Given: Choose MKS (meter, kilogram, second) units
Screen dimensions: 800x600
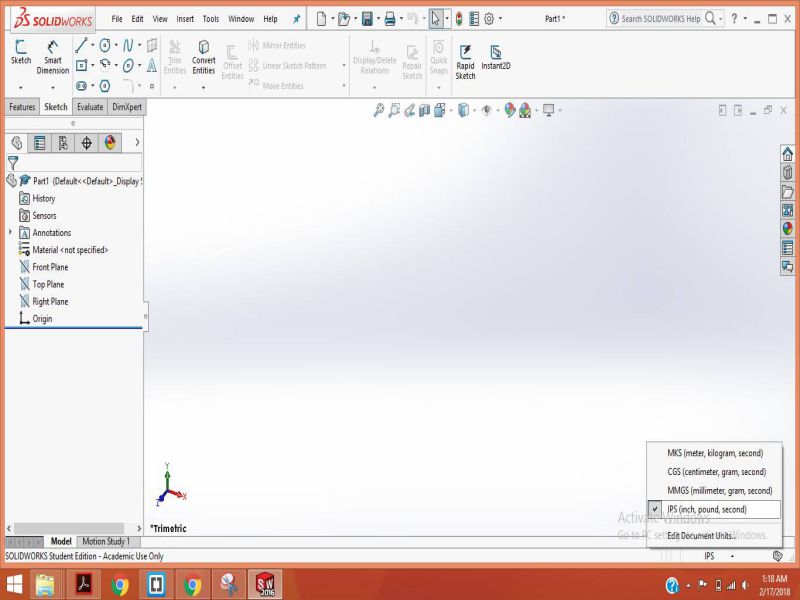Looking at the screenshot, I should [715, 453].
